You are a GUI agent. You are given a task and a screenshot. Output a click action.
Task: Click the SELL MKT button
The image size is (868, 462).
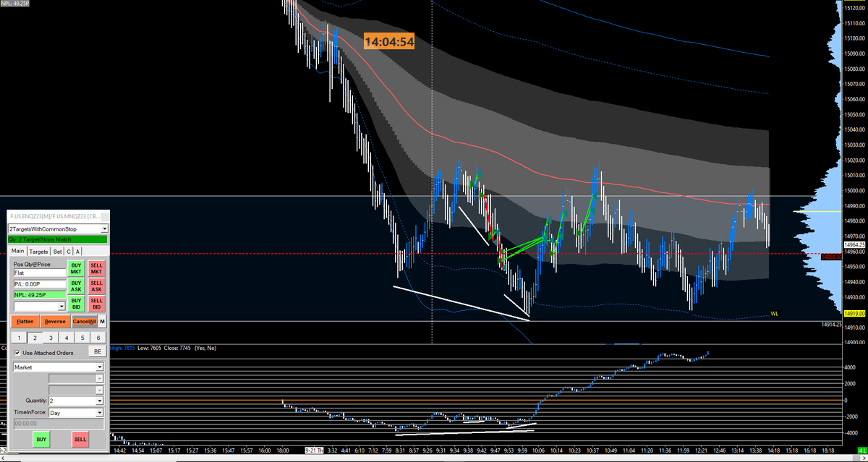96,268
